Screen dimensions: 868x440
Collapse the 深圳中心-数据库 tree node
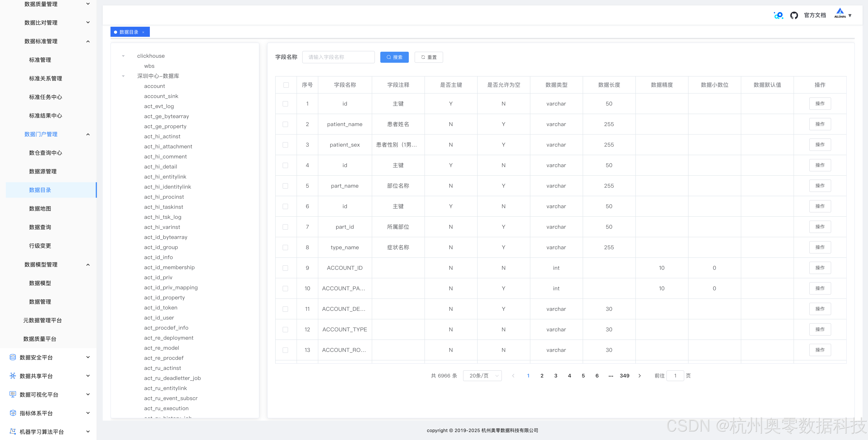[123, 76]
